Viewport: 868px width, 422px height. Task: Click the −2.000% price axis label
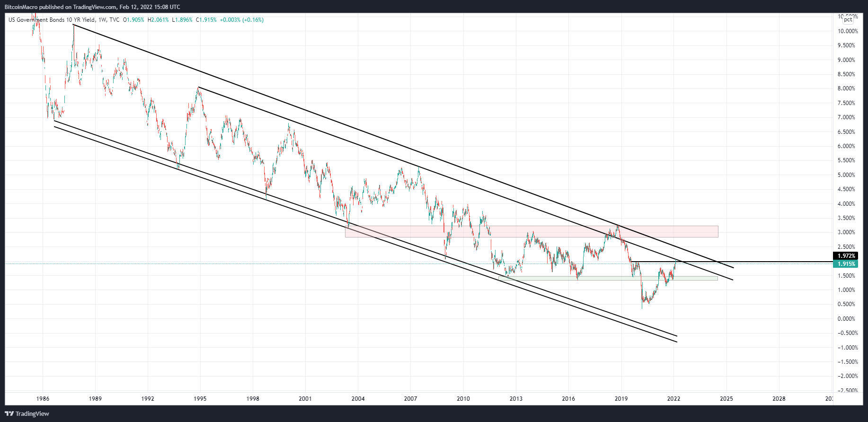[x=847, y=376]
